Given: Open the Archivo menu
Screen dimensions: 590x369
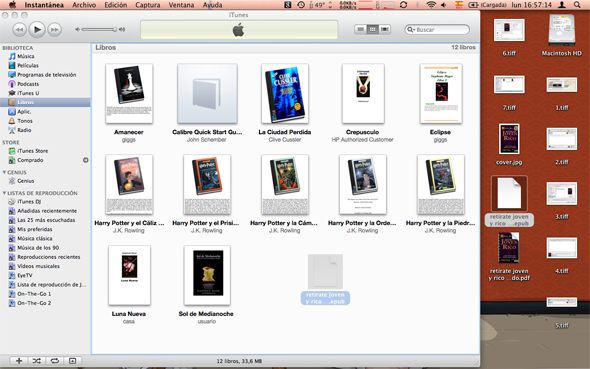Looking at the screenshot, I should pos(84,5).
